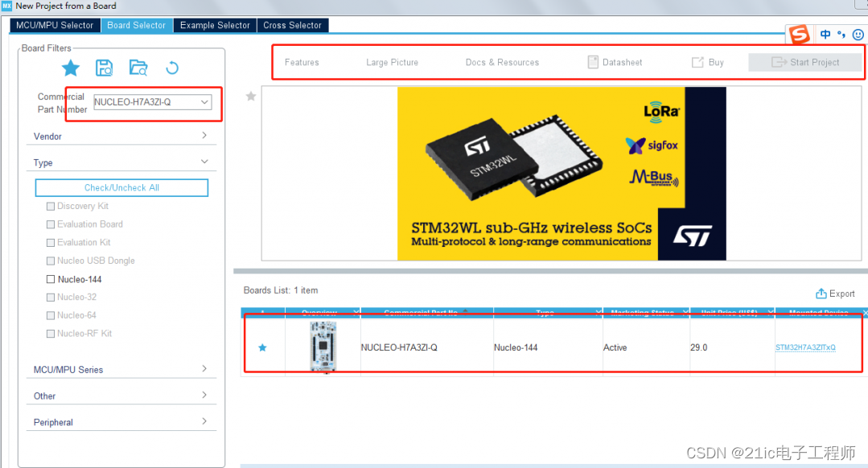Click the Check/Uncheck All button
This screenshot has height=468, width=868.
(121, 187)
